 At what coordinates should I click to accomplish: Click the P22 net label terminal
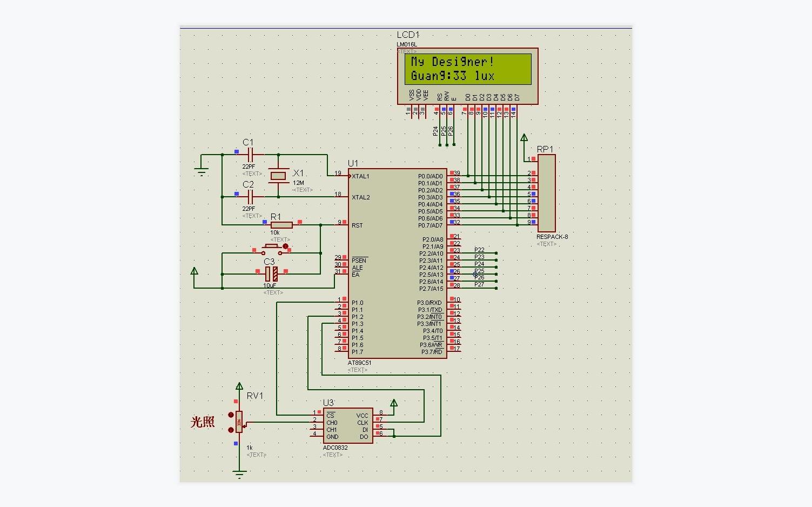tap(479, 250)
